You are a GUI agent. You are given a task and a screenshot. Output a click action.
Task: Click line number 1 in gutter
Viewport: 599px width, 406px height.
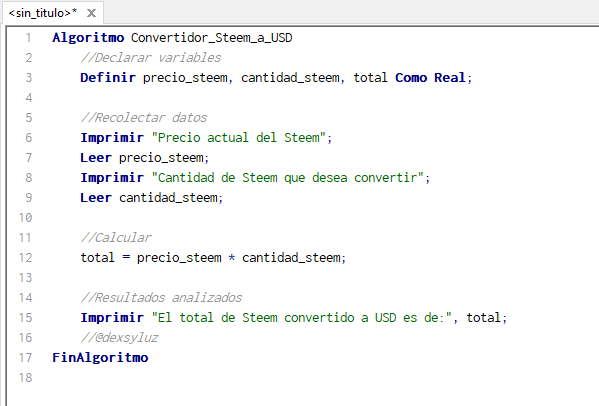(x=29, y=38)
